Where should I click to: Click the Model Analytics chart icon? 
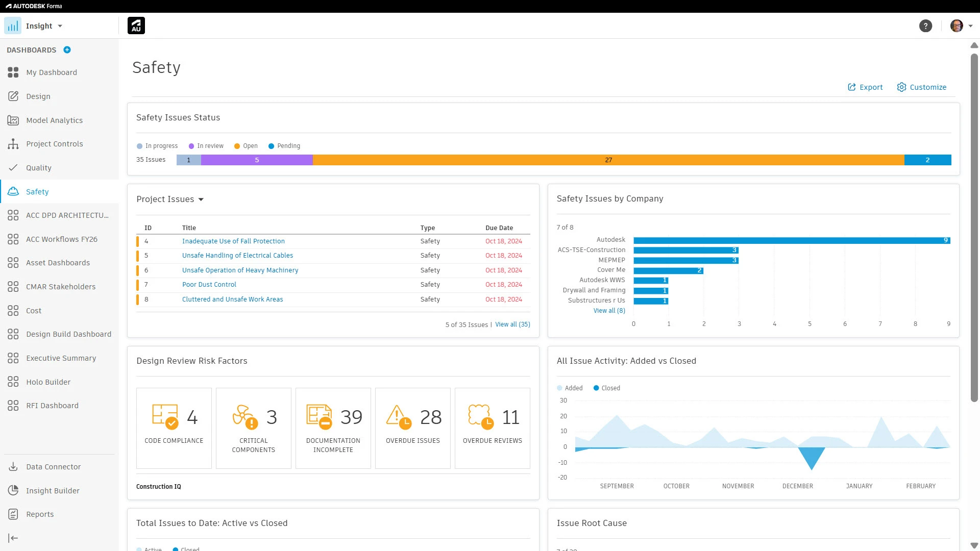(x=13, y=120)
